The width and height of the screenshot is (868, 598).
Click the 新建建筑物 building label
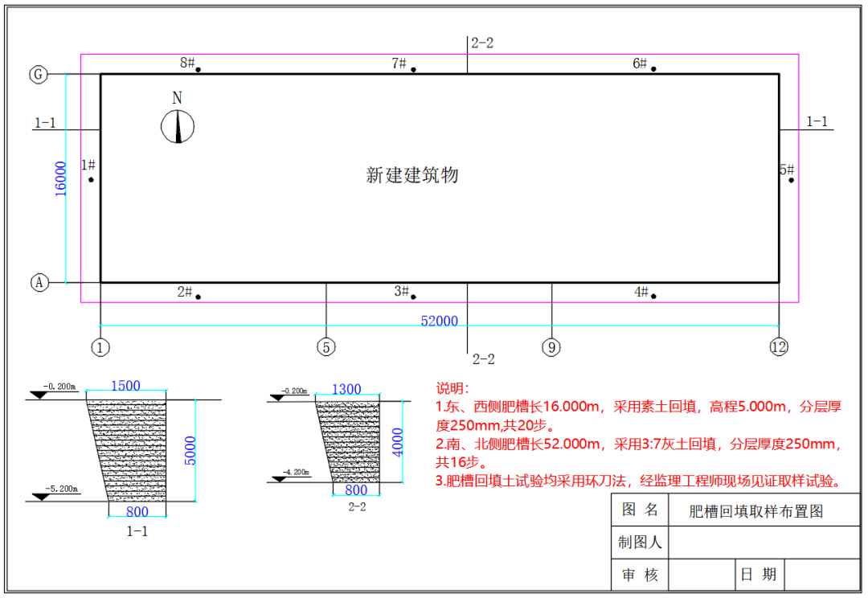[411, 175]
